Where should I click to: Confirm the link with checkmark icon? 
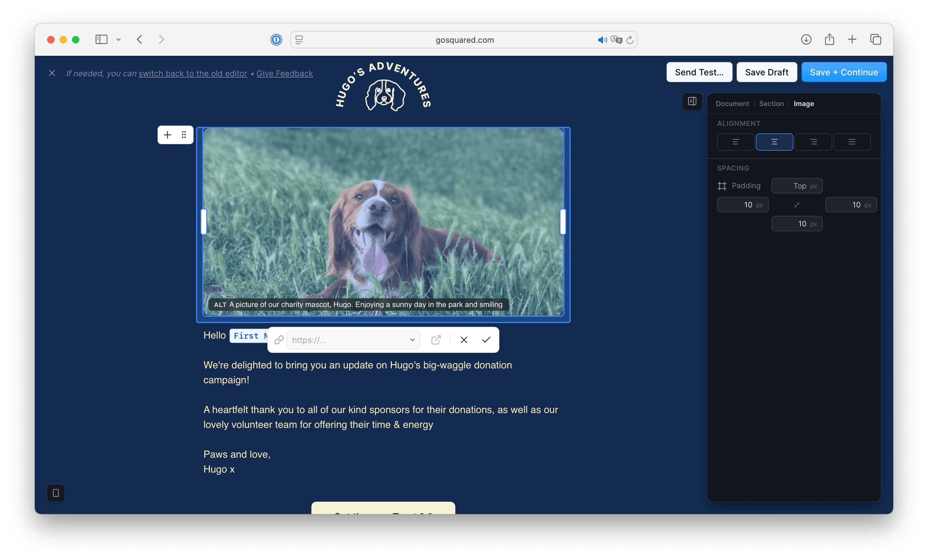pos(486,340)
